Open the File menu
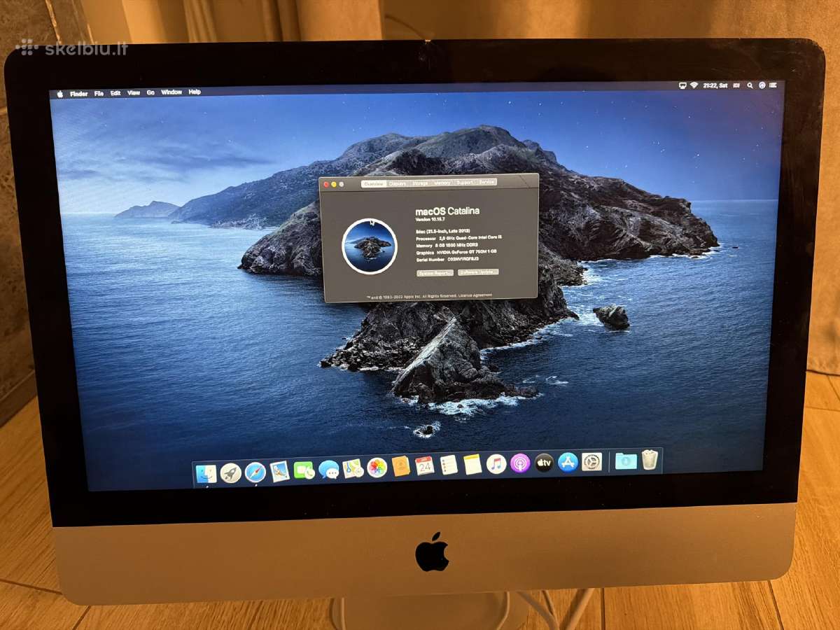Image resolution: width=840 pixels, height=630 pixels. (x=99, y=93)
